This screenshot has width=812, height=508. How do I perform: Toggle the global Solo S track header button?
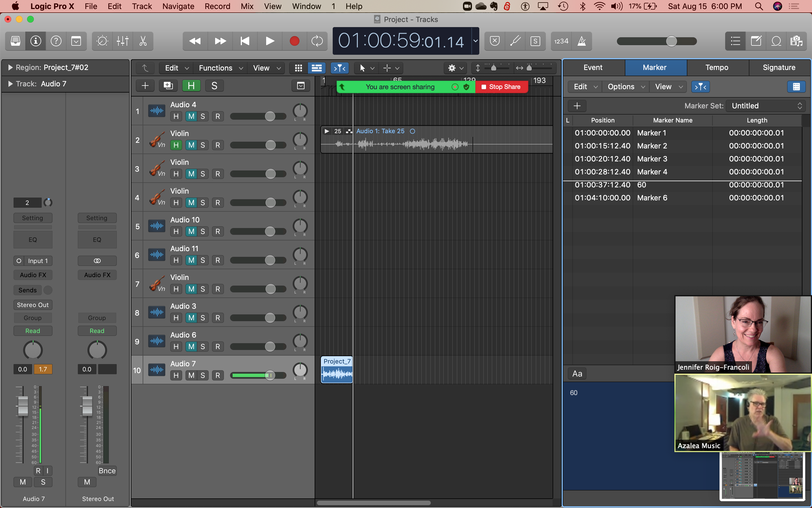pyautogui.click(x=214, y=86)
